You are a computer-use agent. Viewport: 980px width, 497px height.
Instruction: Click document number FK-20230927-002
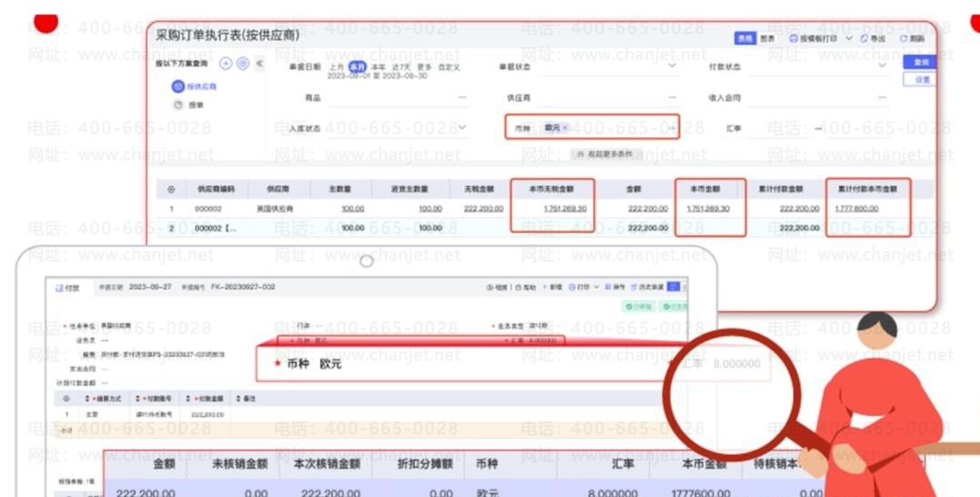[x=243, y=288]
